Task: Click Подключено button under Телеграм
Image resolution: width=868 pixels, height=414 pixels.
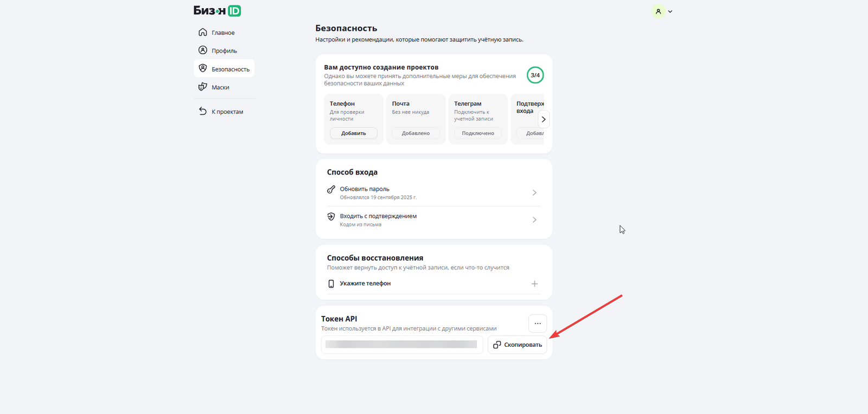Action: (478, 133)
